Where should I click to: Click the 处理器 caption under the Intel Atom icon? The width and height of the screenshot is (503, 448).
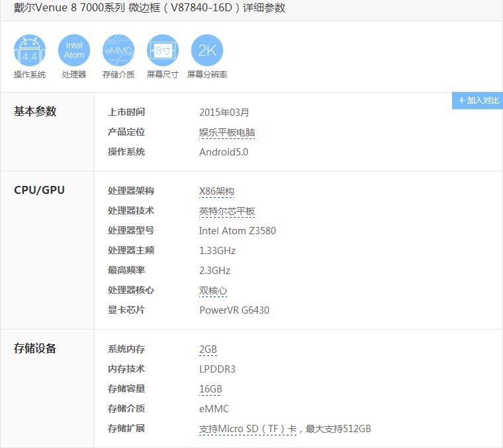[74, 75]
